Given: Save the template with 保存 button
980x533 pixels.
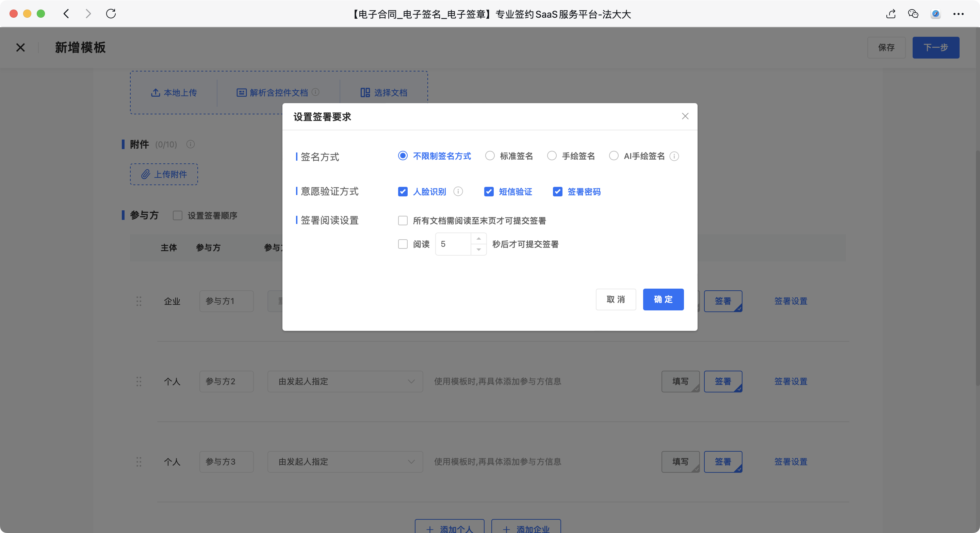Looking at the screenshot, I should [886, 48].
